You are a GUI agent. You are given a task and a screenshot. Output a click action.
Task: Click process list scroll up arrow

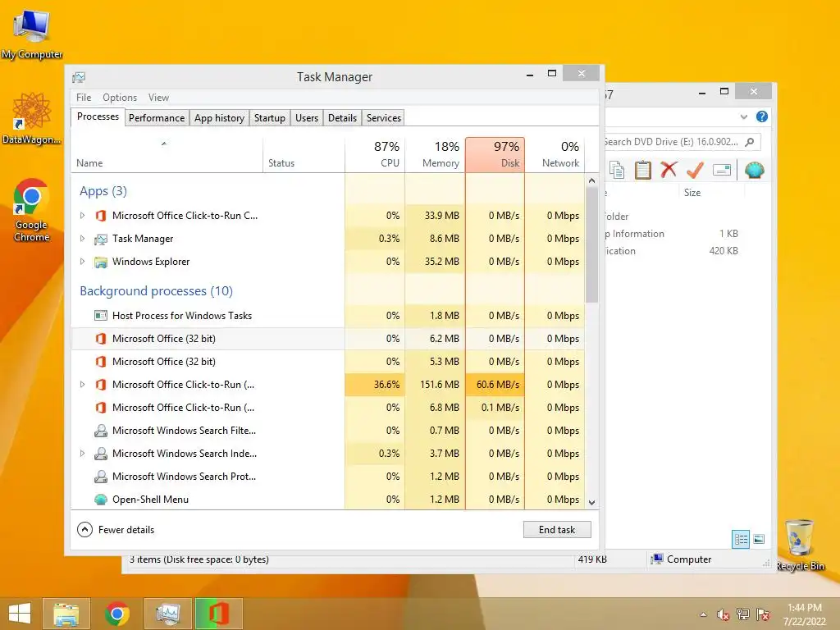pyautogui.click(x=591, y=181)
